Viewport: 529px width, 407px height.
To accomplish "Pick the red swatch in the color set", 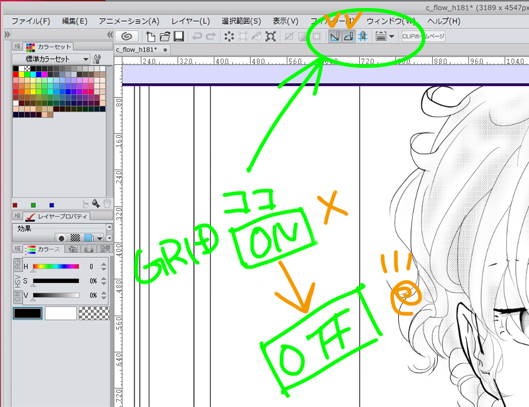I will click(16, 75).
